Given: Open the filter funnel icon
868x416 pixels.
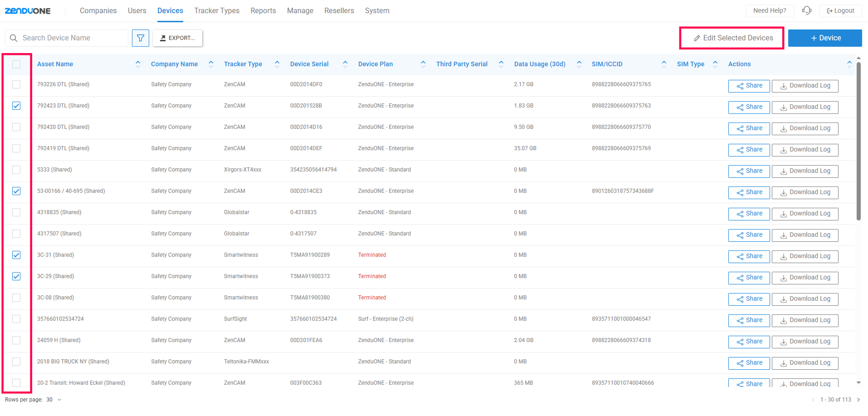Looking at the screenshot, I should pyautogui.click(x=141, y=38).
